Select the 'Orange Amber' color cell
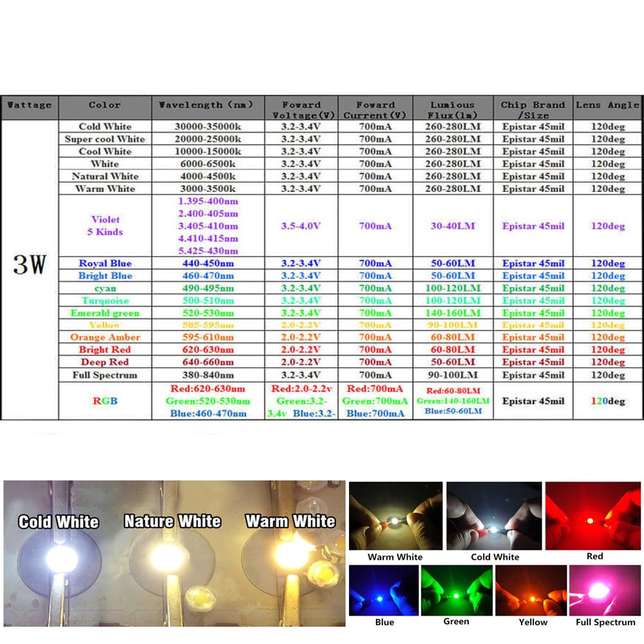Viewport: 644px width, 644px height. click(x=105, y=337)
